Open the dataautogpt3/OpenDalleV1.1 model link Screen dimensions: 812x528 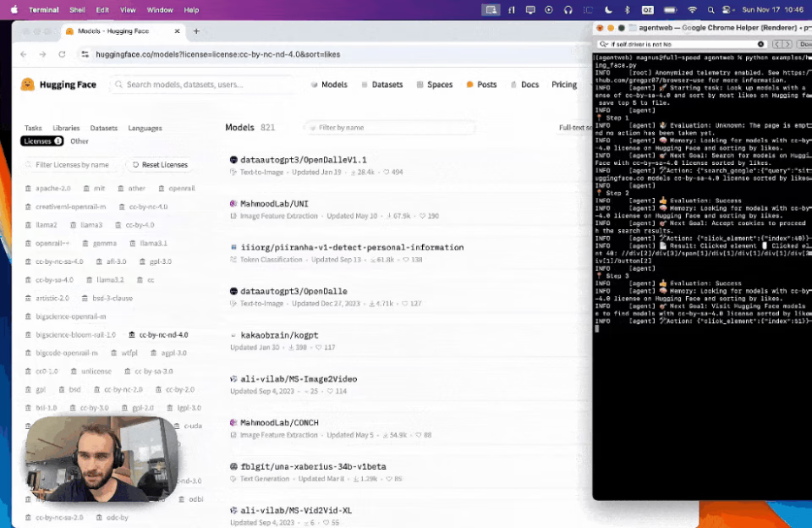(303, 159)
